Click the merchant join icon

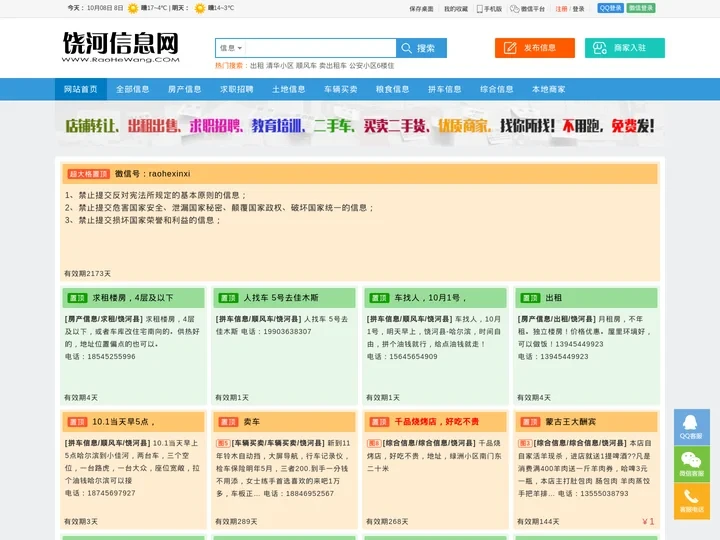(600, 48)
